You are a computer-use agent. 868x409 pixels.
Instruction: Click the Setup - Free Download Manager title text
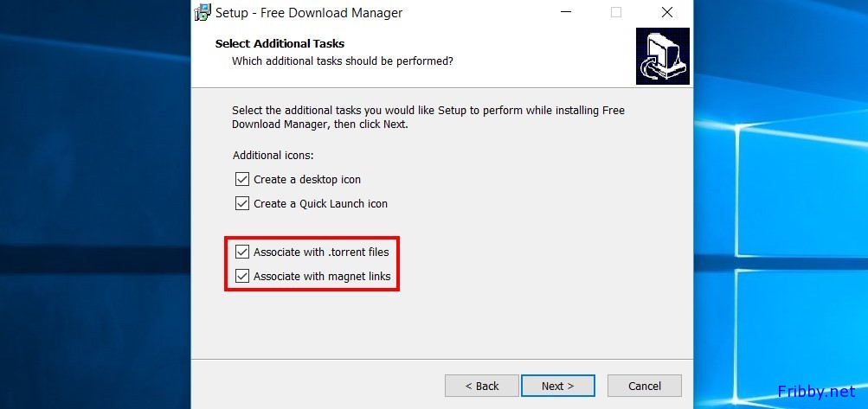point(309,13)
